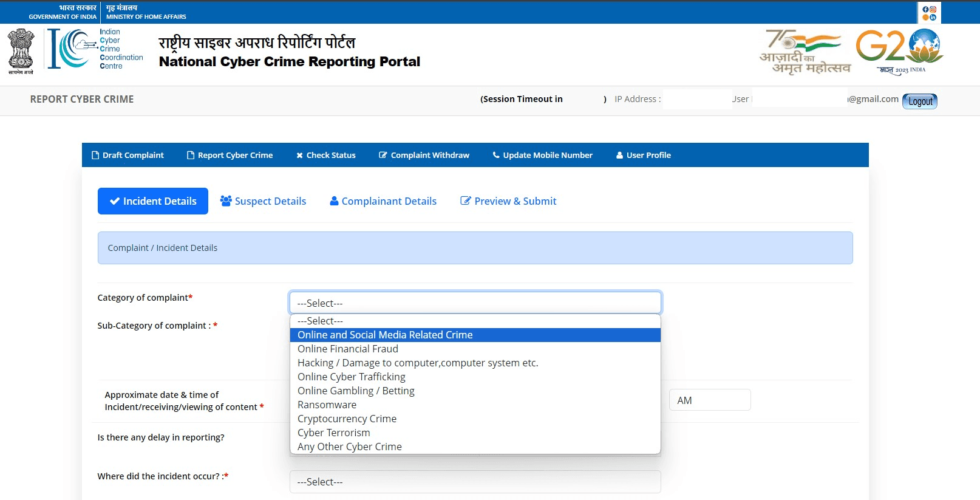The height and width of the screenshot is (500, 980).
Task: Switch to the Incident Details tab
Action: tap(153, 201)
